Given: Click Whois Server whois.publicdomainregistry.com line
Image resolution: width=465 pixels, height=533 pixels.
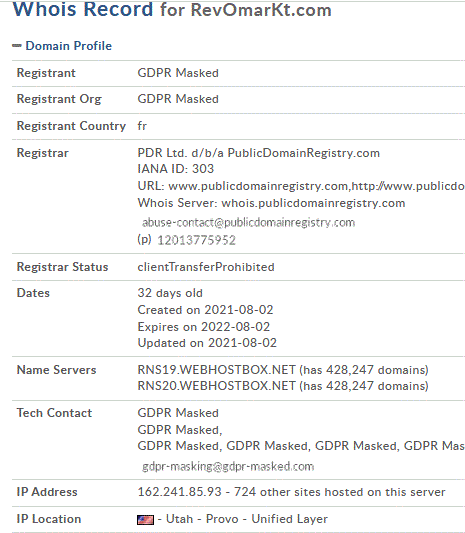Looking at the screenshot, I should click(271, 203).
